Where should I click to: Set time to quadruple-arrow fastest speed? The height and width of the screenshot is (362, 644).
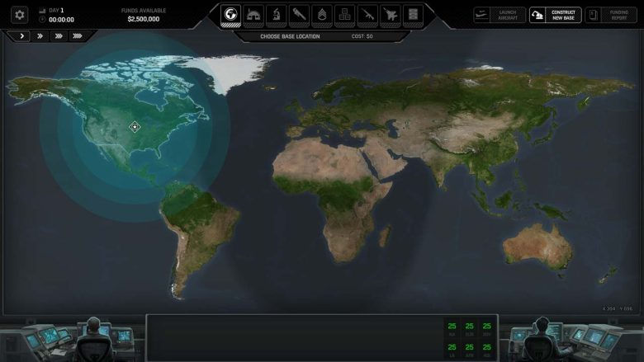tap(78, 36)
